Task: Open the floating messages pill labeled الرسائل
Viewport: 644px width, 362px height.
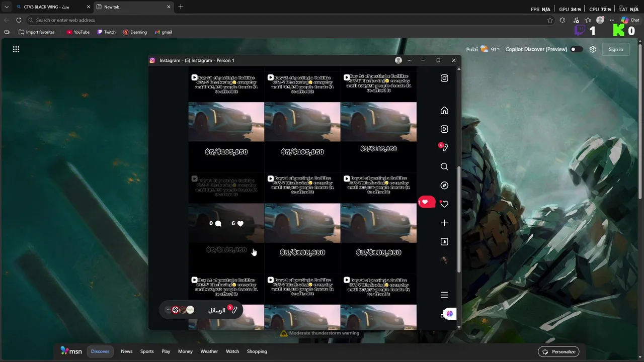Action: coord(201,310)
